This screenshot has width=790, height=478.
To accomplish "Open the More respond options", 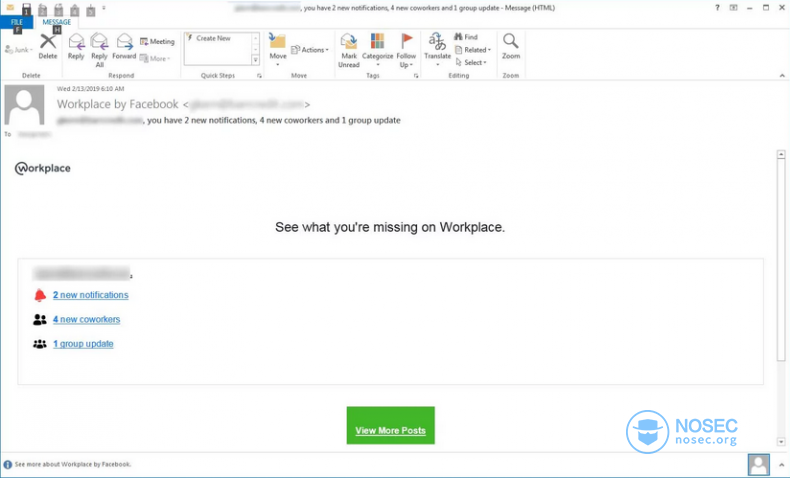I will click(155, 58).
